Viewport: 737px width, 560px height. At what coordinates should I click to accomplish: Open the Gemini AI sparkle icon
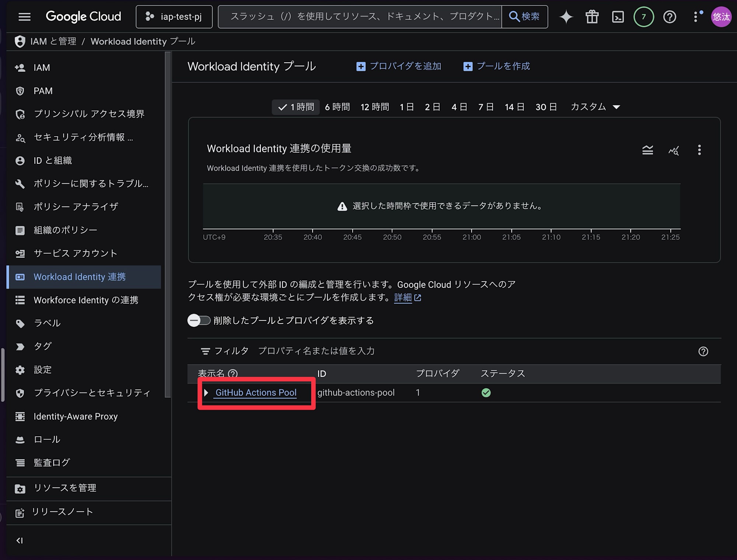566,17
